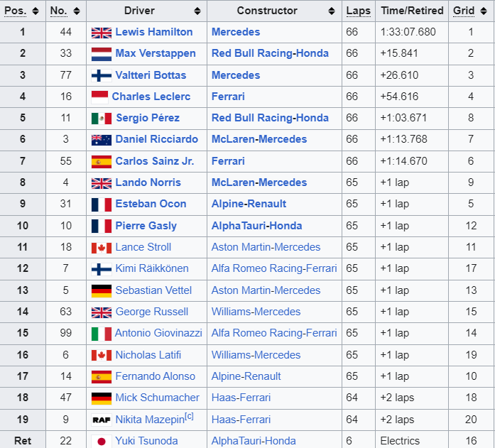Open McLaren-Mercedes link in Ricciardo row
Viewport: 495px width, 448px height.
259,139
